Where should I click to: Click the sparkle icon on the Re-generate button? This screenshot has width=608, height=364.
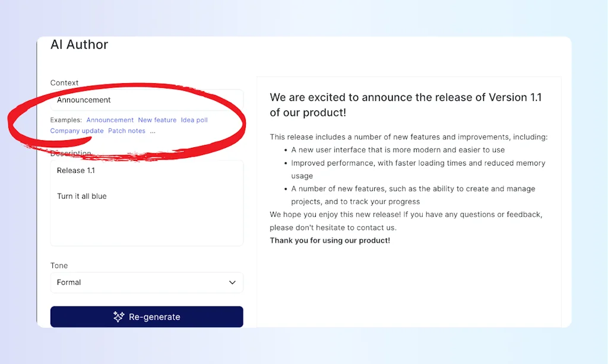click(x=119, y=317)
